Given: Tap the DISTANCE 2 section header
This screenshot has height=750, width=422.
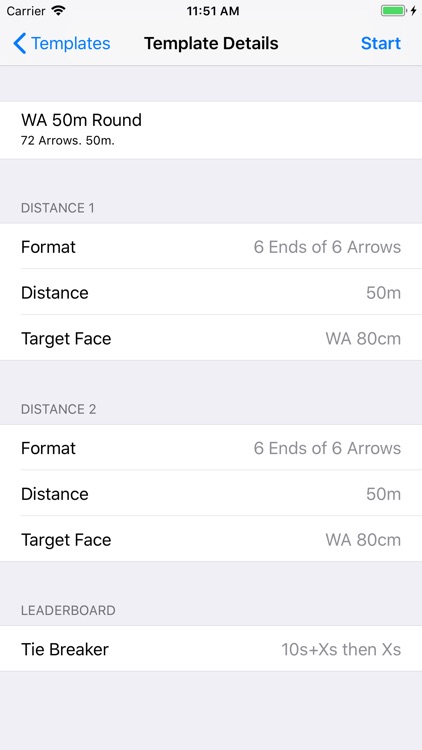Looking at the screenshot, I should 58,409.
